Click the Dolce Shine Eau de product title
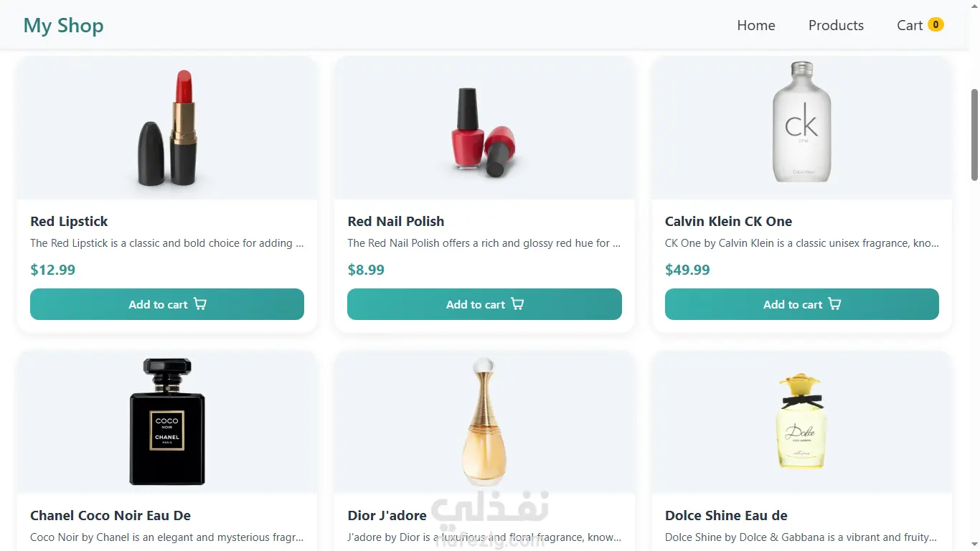Image resolution: width=980 pixels, height=551 pixels. coord(726,515)
